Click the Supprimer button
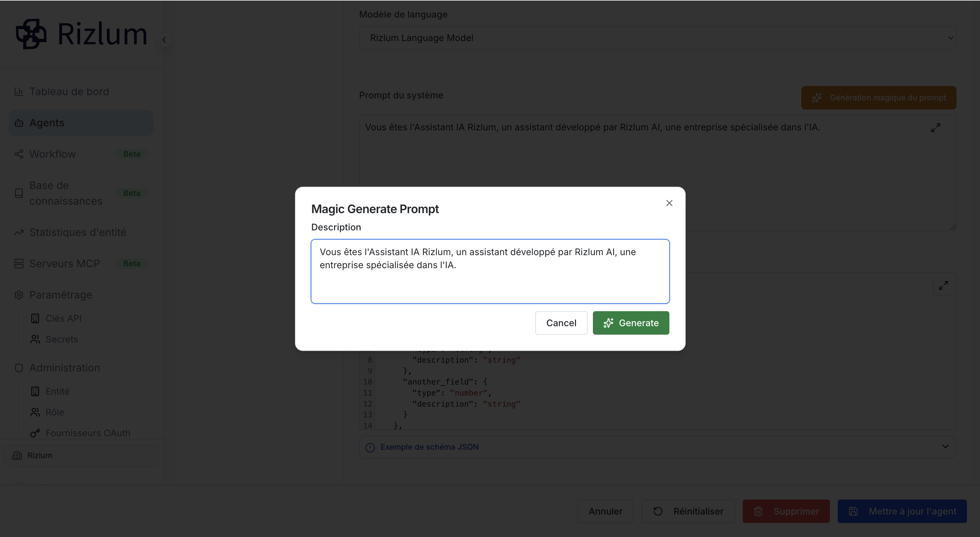This screenshot has height=537, width=980. (x=786, y=512)
